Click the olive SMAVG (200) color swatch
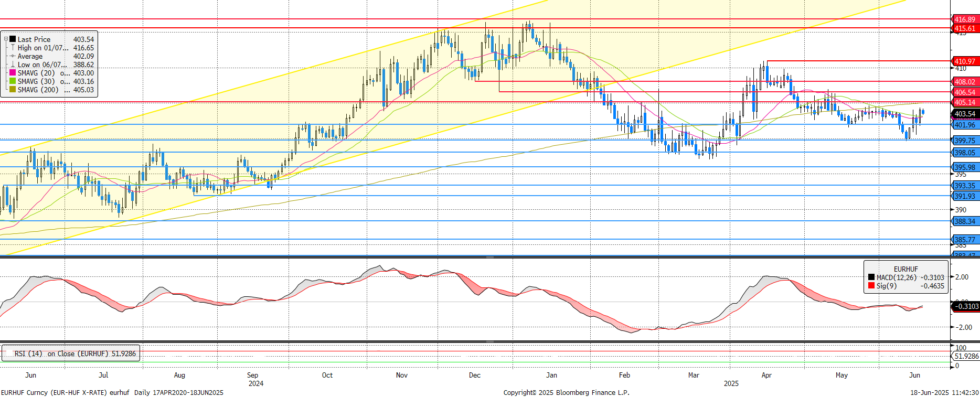This screenshot has width=980, height=397. click(13, 89)
